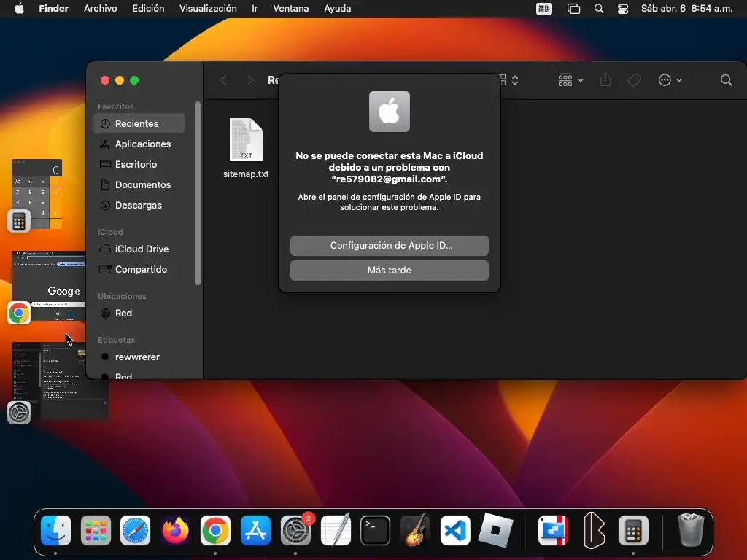Open the group-by dropdown in toolbar
This screenshot has width=747, height=560.
[x=570, y=80]
